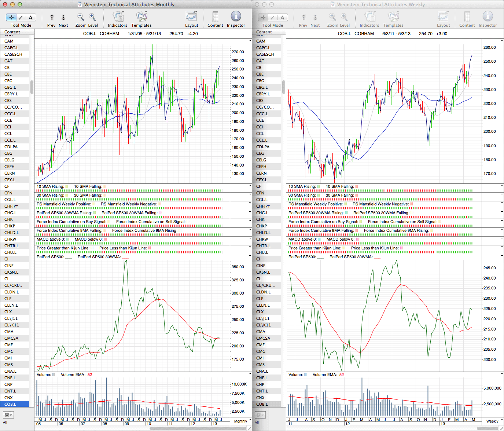Image resolution: width=504 pixels, height=431 pixels.
Task: Zoom in with the plus magnifier
Action: 92,17
